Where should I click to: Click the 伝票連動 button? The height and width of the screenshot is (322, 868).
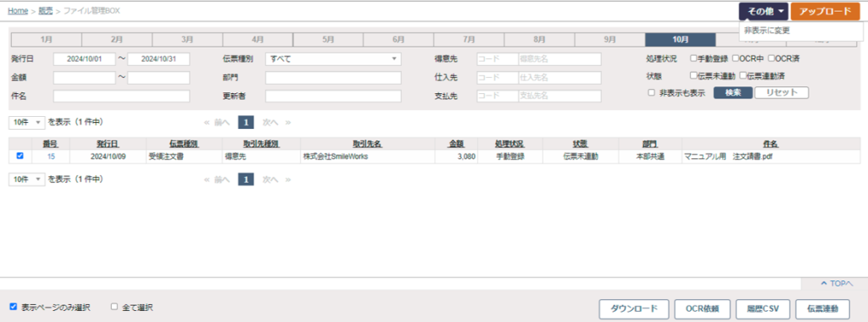(822, 308)
